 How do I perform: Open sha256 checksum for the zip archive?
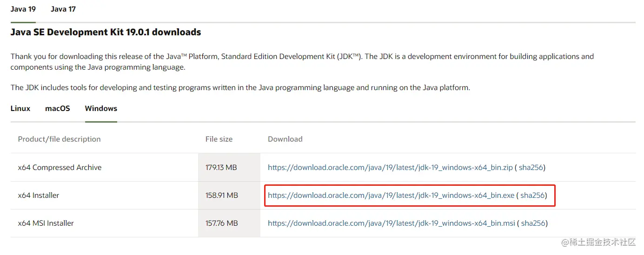pos(531,168)
